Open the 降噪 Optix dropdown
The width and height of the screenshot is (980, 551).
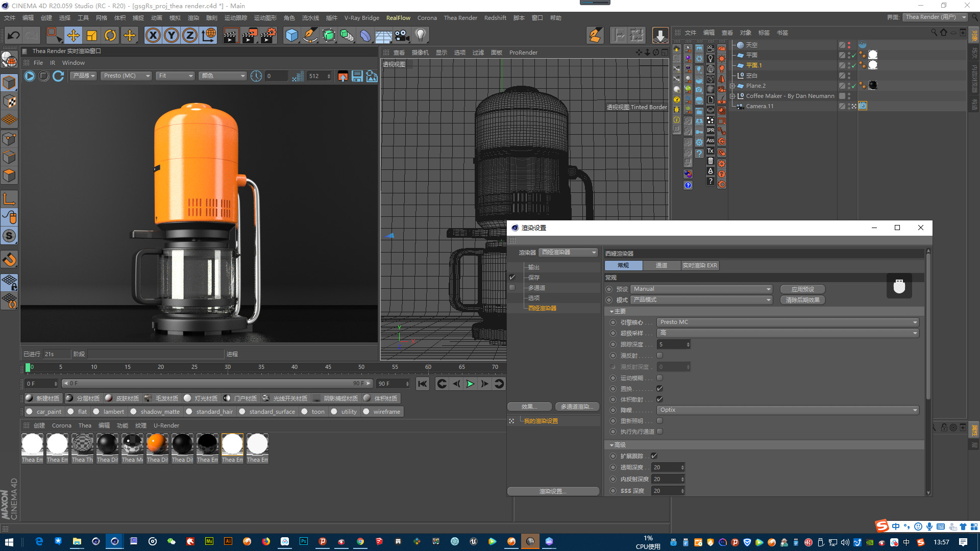788,410
